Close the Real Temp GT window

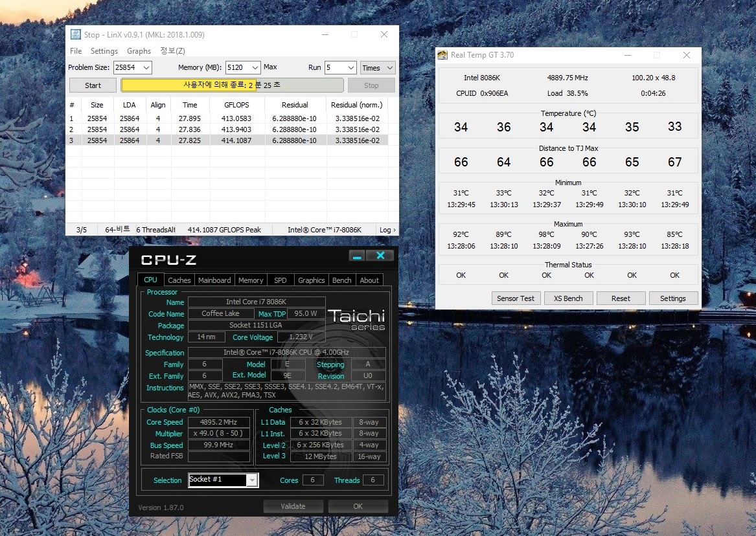pyautogui.click(x=687, y=55)
